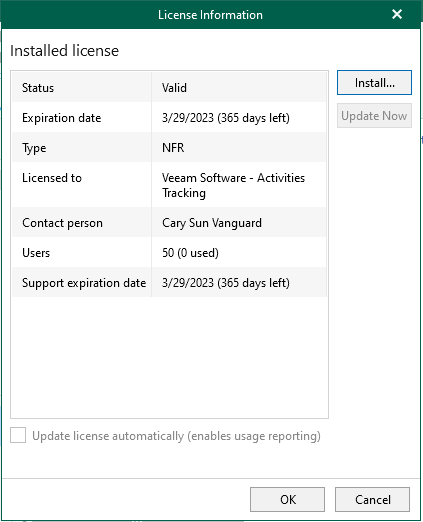This screenshot has width=423, height=522.
Task: Select the Status row
Action: (x=169, y=87)
